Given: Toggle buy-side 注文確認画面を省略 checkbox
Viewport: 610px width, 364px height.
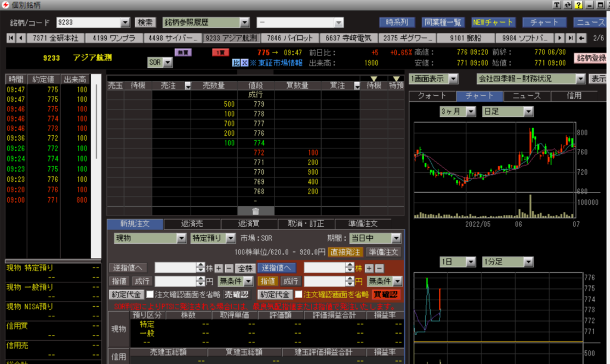Looking at the screenshot, I should (x=298, y=294).
